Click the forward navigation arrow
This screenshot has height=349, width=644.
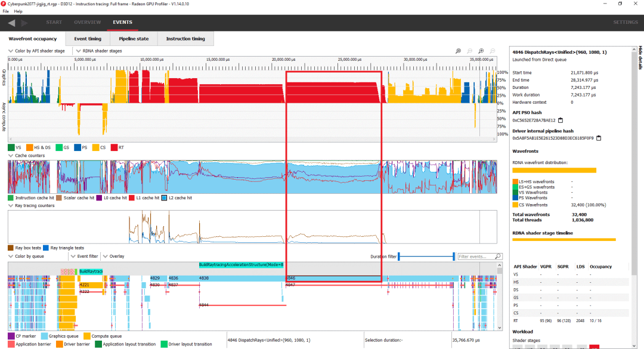point(24,23)
